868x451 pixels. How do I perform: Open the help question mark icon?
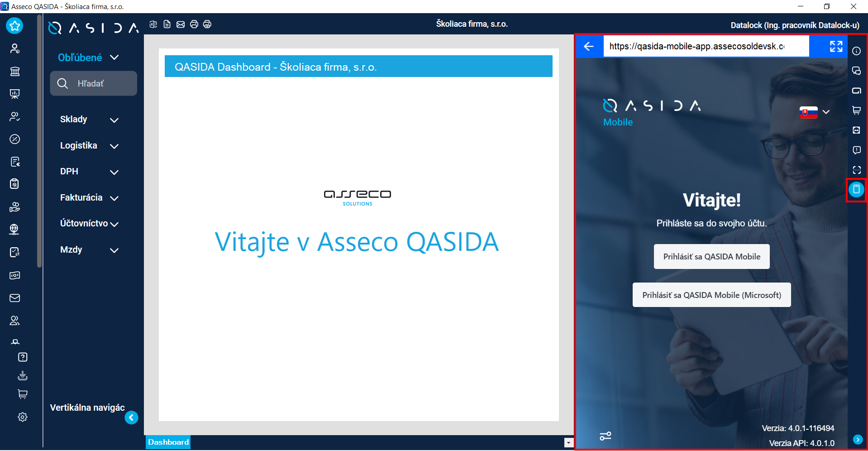click(23, 357)
